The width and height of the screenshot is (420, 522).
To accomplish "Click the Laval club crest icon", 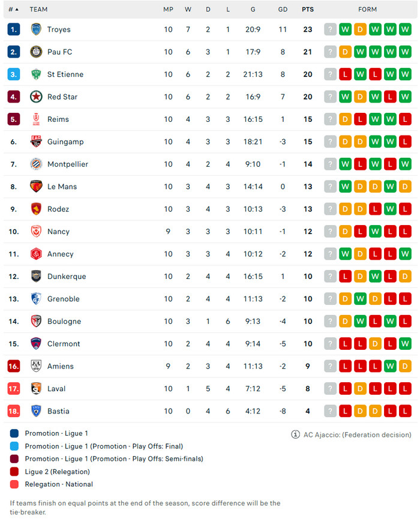I will point(36,389).
